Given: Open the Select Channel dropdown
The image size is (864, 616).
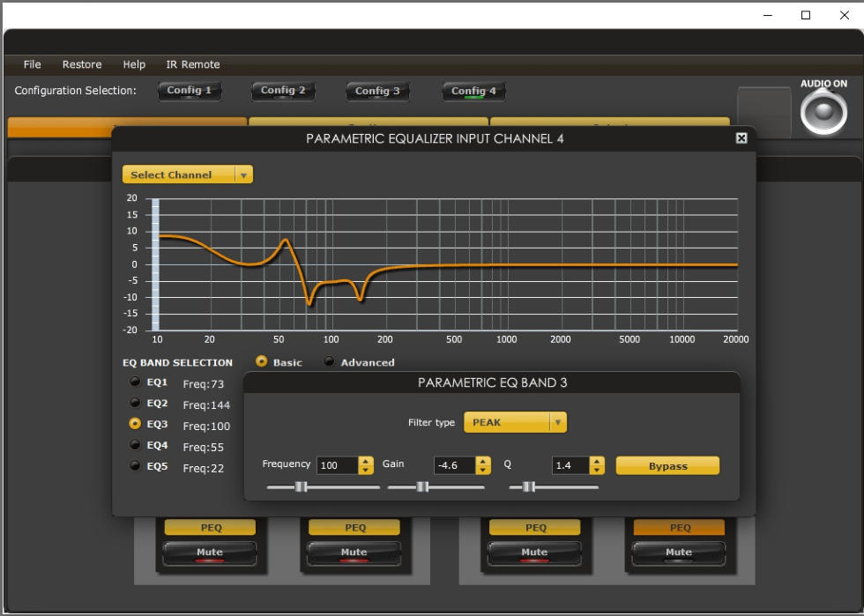Looking at the screenshot, I should pyautogui.click(x=187, y=174).
